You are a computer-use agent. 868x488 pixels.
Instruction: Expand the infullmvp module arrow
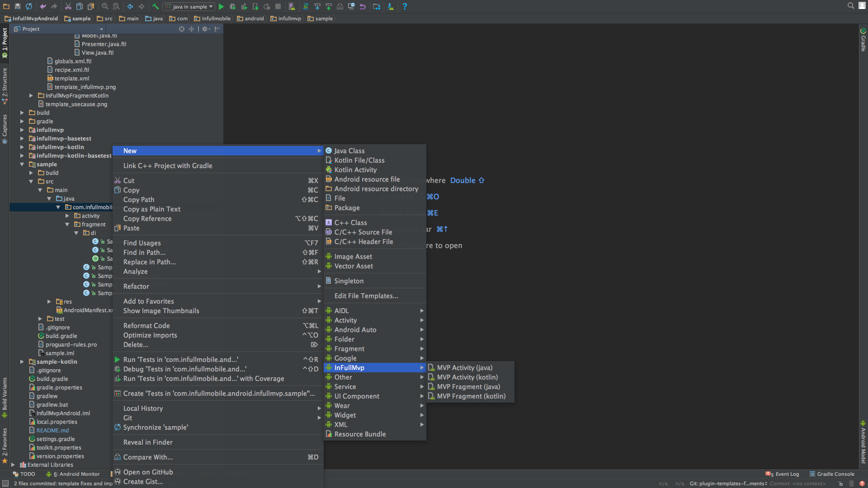(22, 130)
